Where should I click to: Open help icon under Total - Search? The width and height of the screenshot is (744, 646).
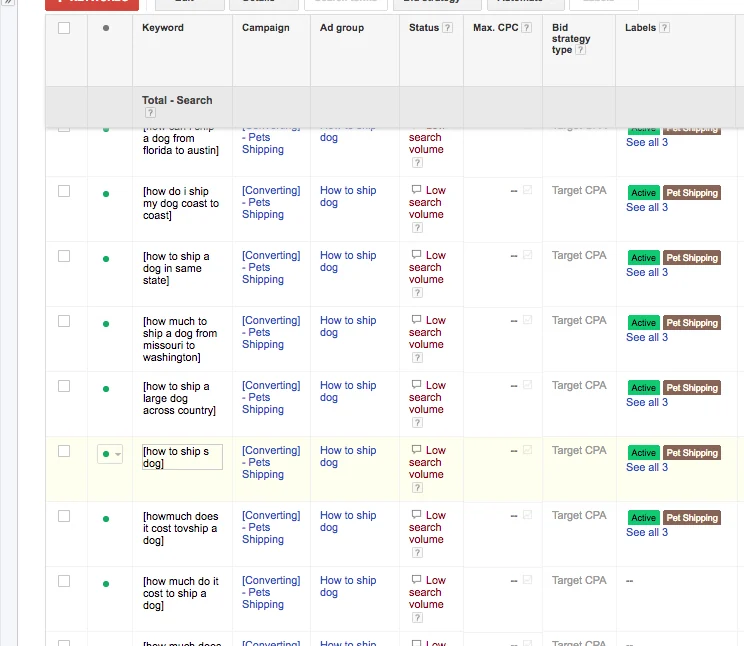coord(150,112)
